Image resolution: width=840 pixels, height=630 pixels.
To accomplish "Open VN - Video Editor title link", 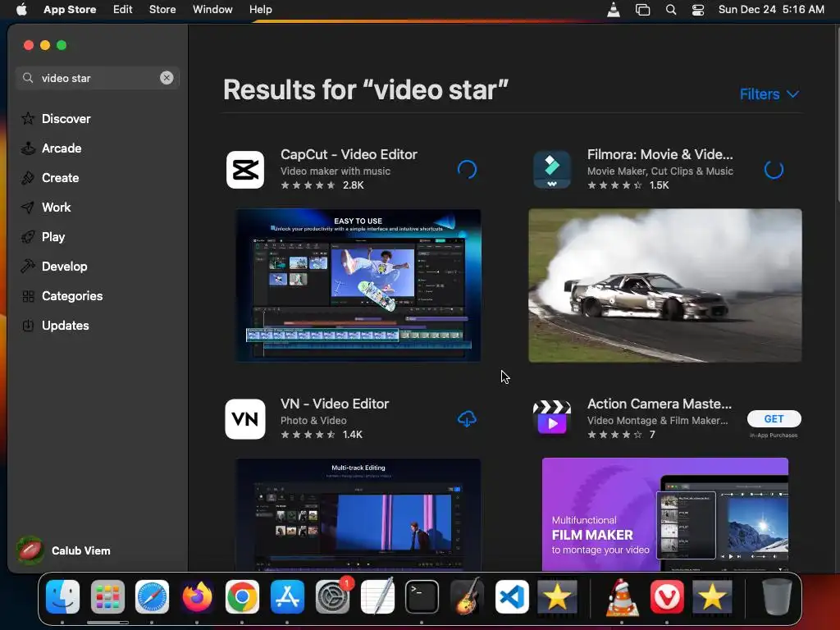I will 335,404.
